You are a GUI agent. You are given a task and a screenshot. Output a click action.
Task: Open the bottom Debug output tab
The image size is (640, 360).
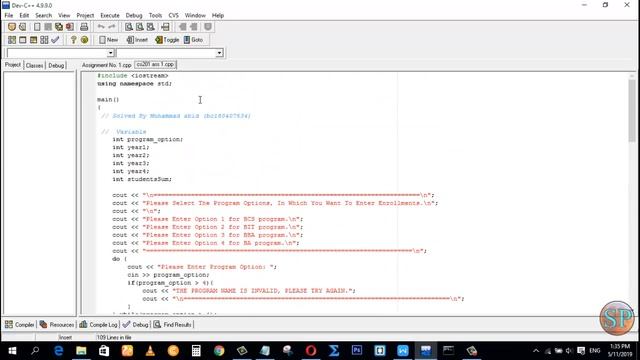(x=136, y=325)
